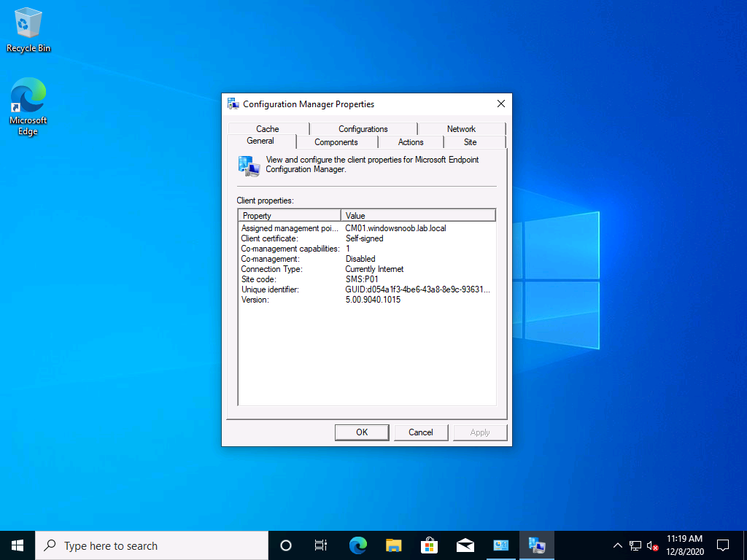Switch to the Cache tab

click(268, 129)
